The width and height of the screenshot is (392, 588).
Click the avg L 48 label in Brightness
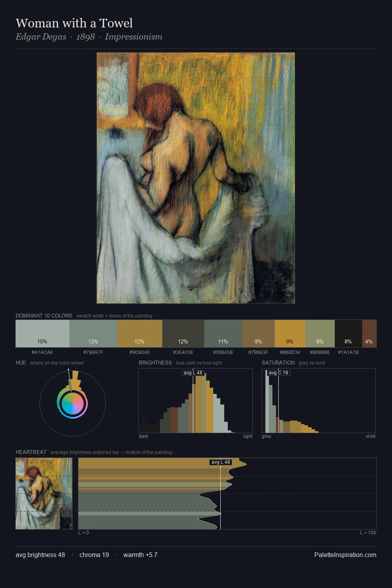(x=193, y=373)
